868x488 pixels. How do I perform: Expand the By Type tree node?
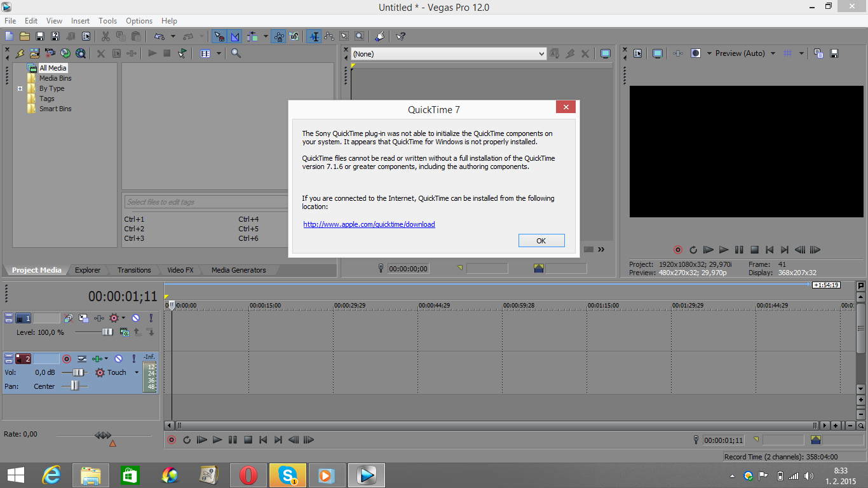click(20, 88)
